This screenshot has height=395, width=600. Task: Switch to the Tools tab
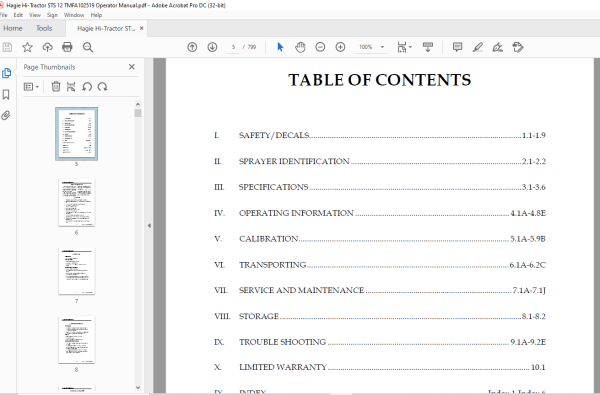pyautogui.click(x=44, y=28)
